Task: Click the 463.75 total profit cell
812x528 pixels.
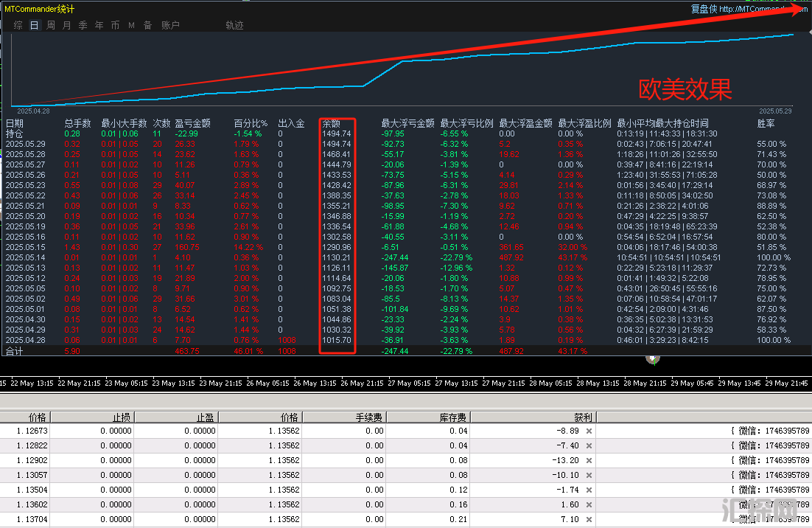Action: pyautogui.click(x=187, y=351)
